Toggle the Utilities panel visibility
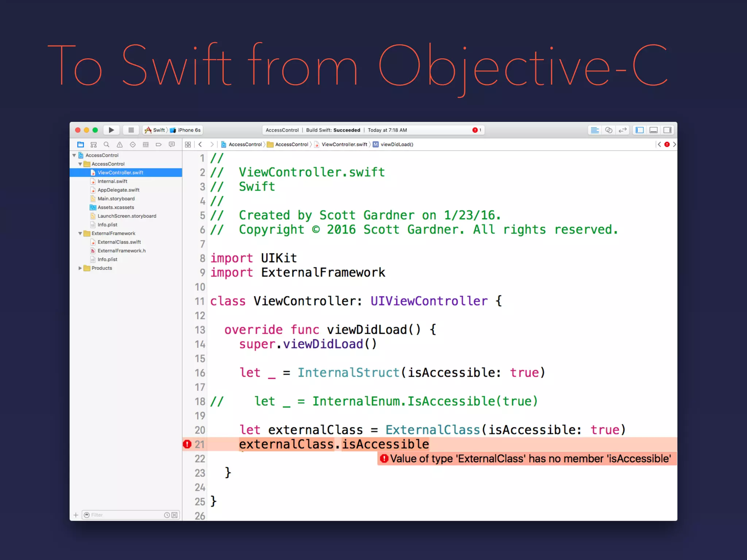This screenshot has width=747, height=560. coord(667,130)
